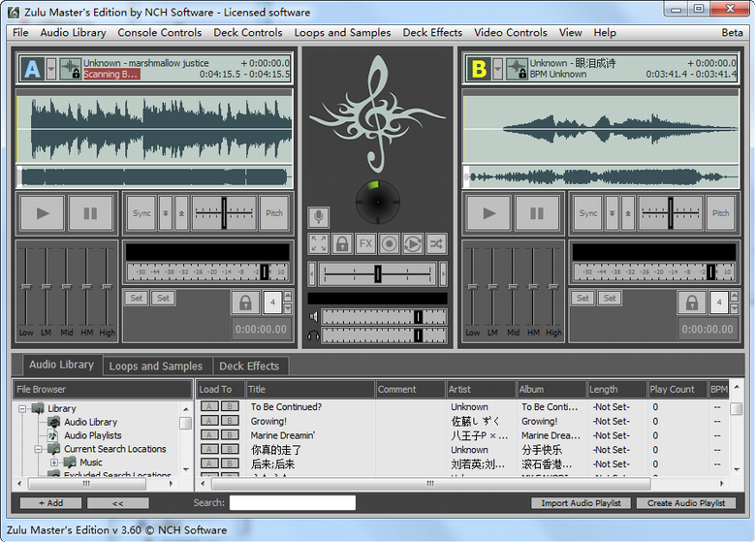This screenshot has width=756, height=543.
Task: Nudge crossfader right with the right arrow
Action: pos(443,273)
